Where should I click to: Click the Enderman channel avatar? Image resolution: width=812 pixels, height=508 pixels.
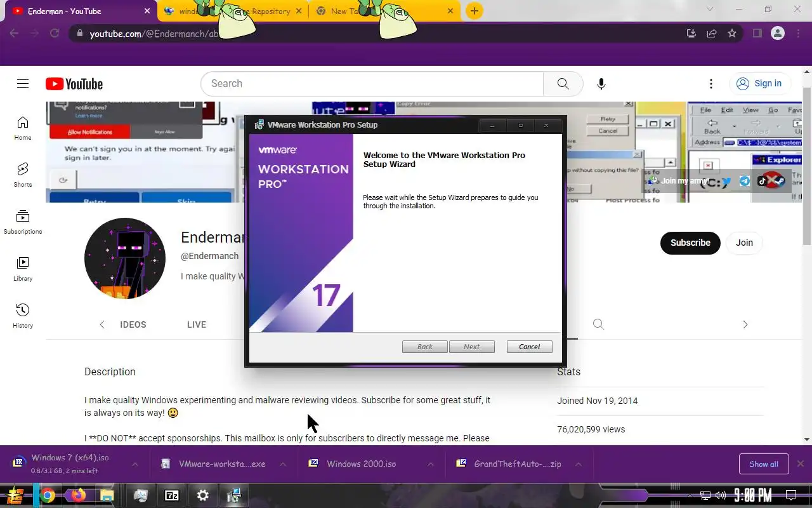(125, 258)
